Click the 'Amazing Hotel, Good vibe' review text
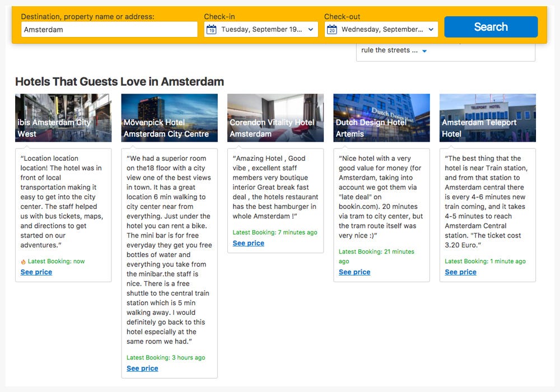This screenshot has width=560, height=392. coord(276,188)
